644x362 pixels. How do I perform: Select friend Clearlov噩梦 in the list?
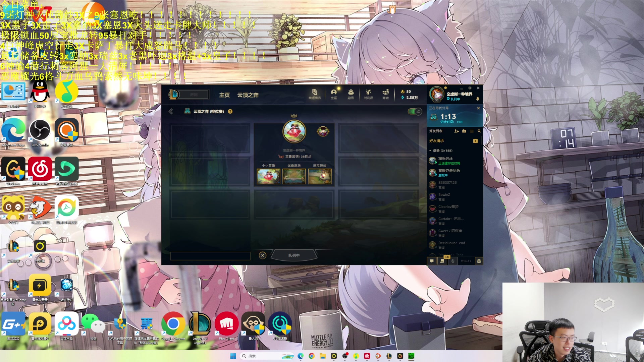(x=454, y=209)
